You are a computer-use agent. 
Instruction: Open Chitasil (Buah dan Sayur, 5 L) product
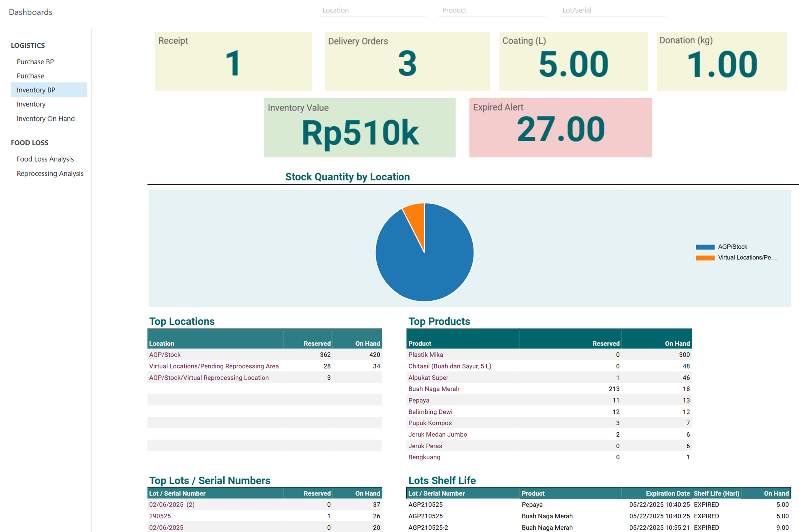point(450,366)
